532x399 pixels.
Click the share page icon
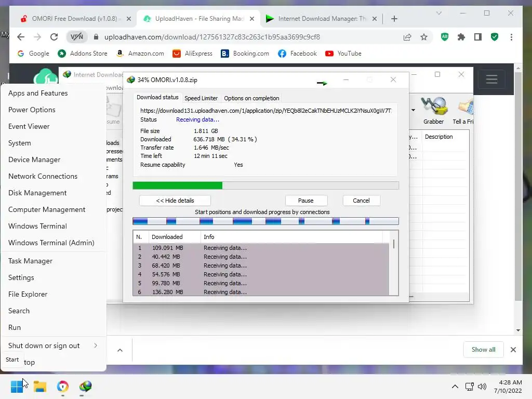tap(407, 37)
